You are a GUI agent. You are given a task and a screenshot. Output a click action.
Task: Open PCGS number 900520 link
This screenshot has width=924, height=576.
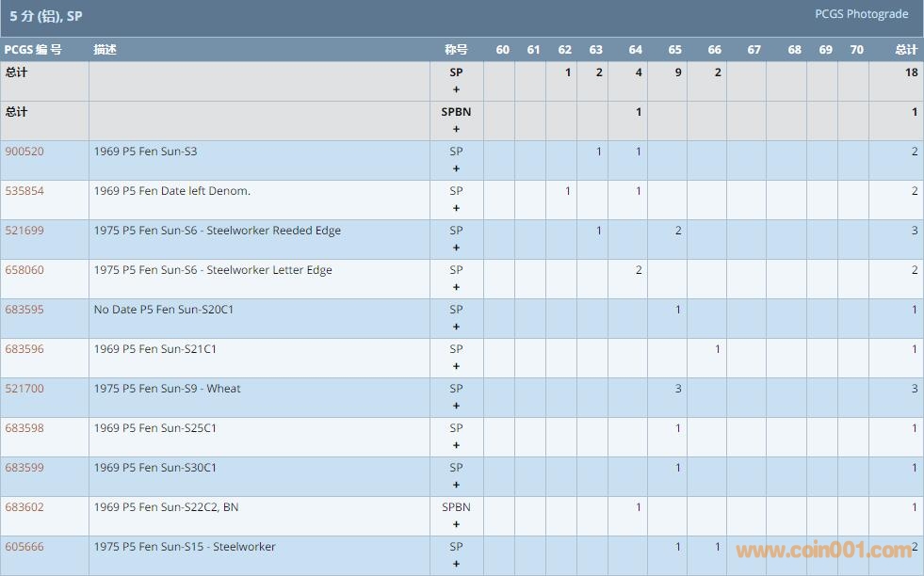(x=24, y=152)
